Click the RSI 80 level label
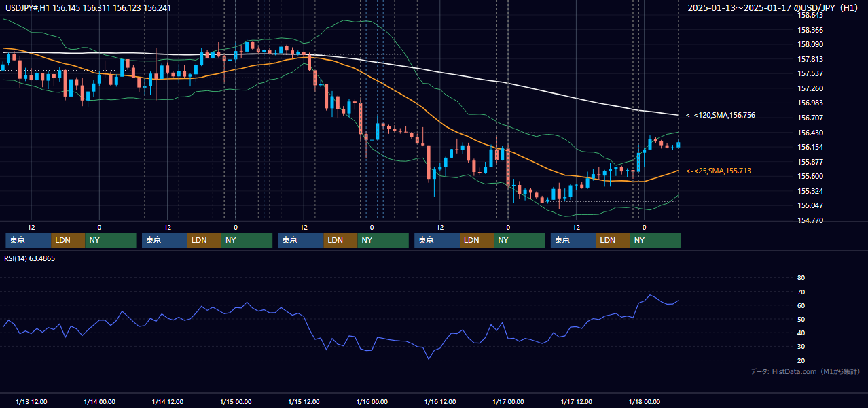This screenshot has width=868, height=408. point(801,278)
